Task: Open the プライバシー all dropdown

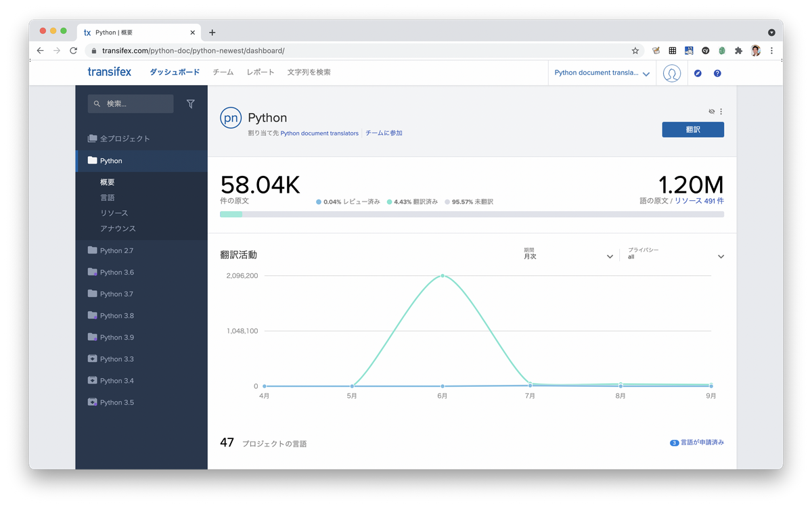Action: (x=675, y=254)
